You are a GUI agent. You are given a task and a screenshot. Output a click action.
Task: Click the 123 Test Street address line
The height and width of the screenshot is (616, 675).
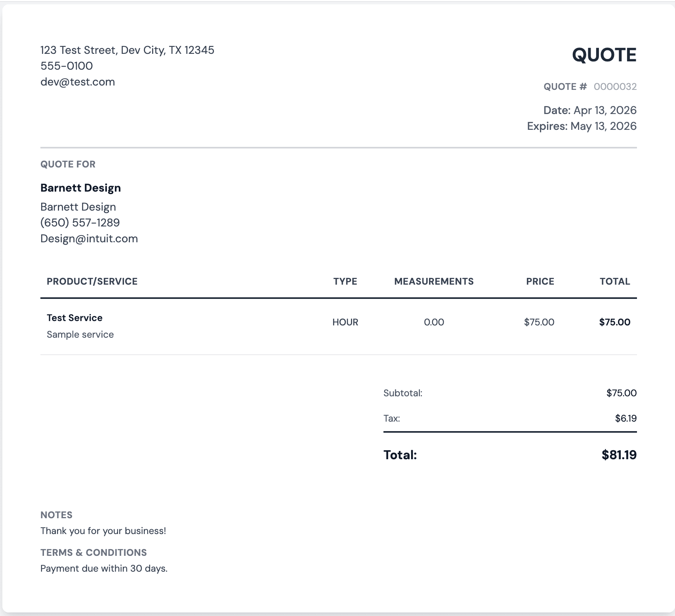(127, 50)
